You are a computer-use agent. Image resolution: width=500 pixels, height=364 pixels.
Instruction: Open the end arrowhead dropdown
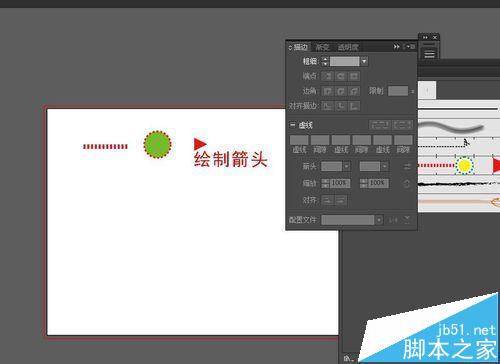pos(384,166)
